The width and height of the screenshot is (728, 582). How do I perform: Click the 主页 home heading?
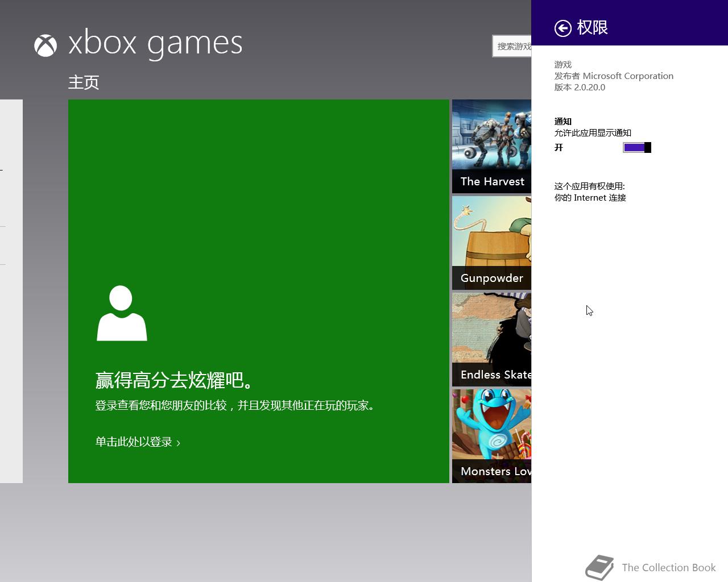(84, 82)
